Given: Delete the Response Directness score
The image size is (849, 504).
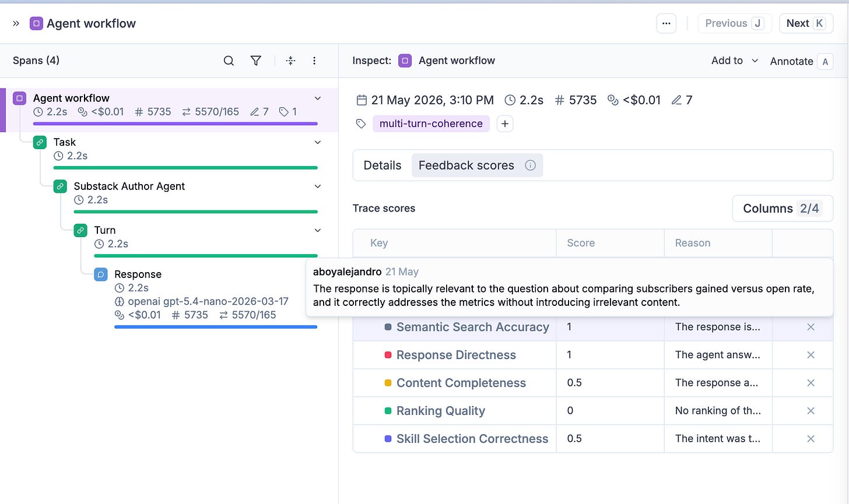Looking at the screenshot, I should coord(811,355).
